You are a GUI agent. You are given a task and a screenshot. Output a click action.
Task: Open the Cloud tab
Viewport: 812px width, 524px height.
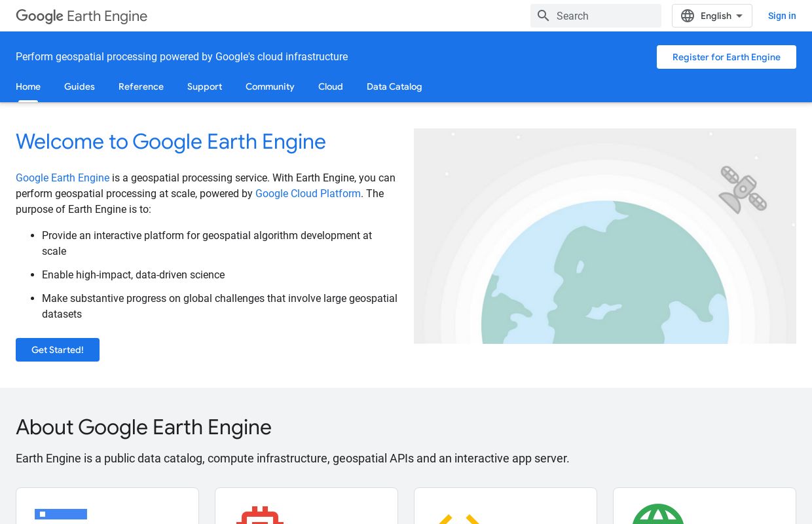[x=331, y=86]
